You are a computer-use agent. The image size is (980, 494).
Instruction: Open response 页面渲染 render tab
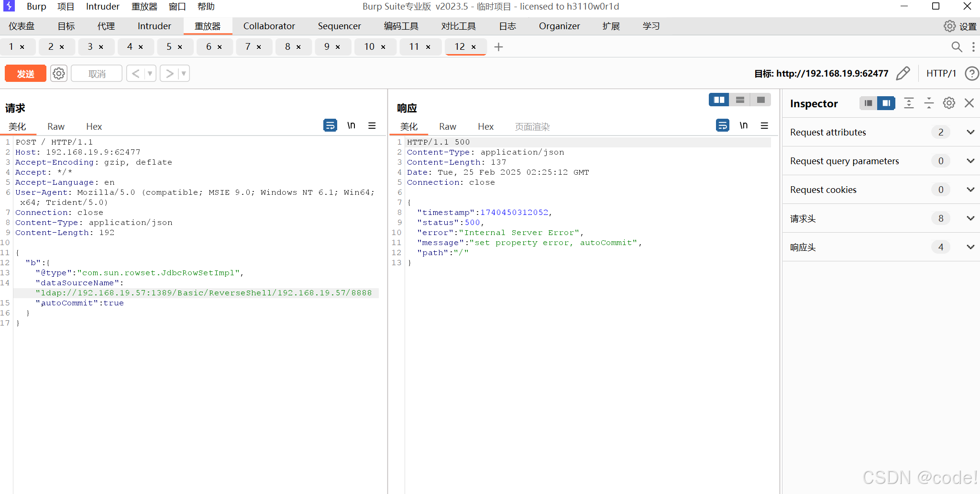click(532, 126)
